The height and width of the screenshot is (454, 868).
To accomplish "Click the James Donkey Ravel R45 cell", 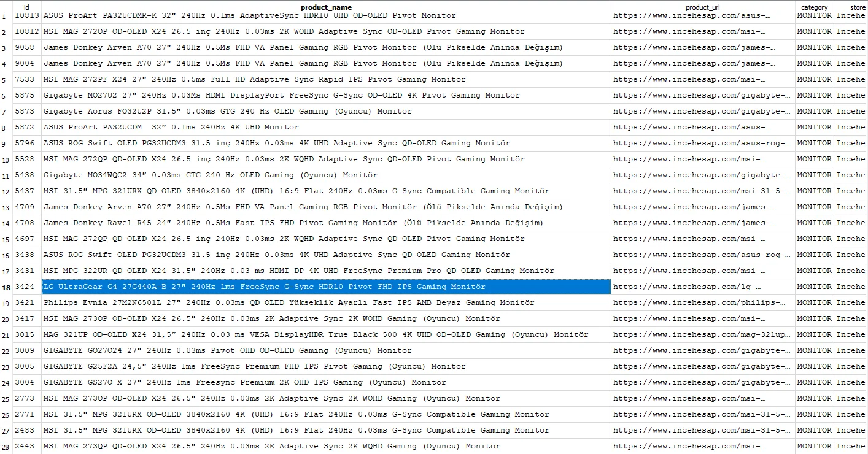I will (x=326, y=223).
